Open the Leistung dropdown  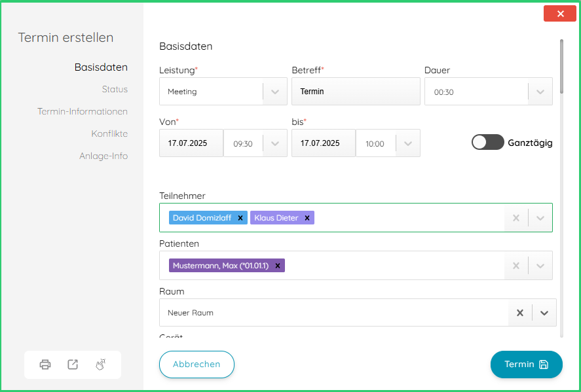(275, 92)
